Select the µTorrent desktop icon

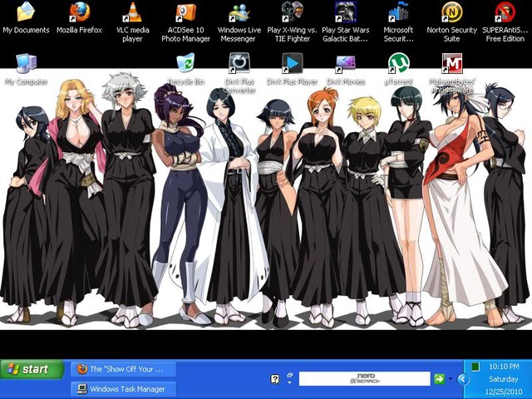[x=398, y=63]
